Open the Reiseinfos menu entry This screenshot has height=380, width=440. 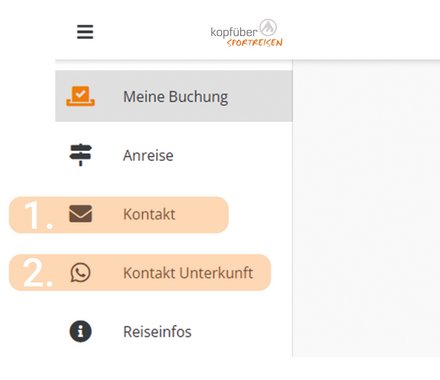pos(157,332)
